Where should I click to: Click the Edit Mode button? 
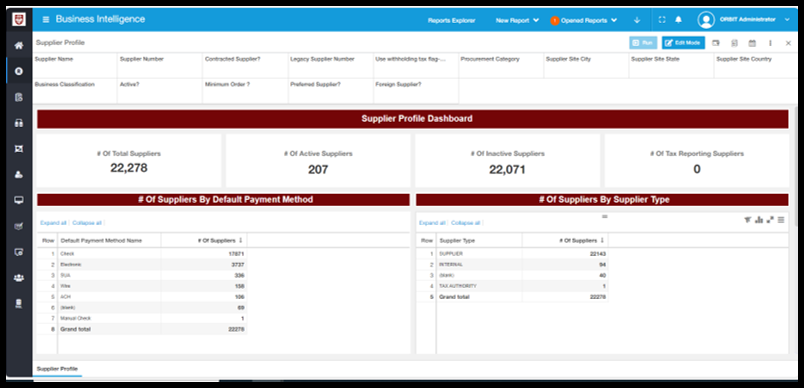[683, 43]
